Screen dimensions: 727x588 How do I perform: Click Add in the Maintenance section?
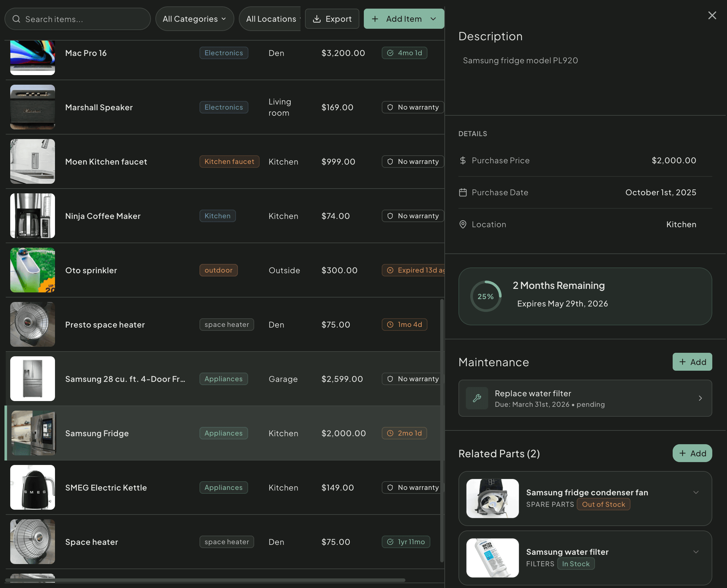[692, 362]
